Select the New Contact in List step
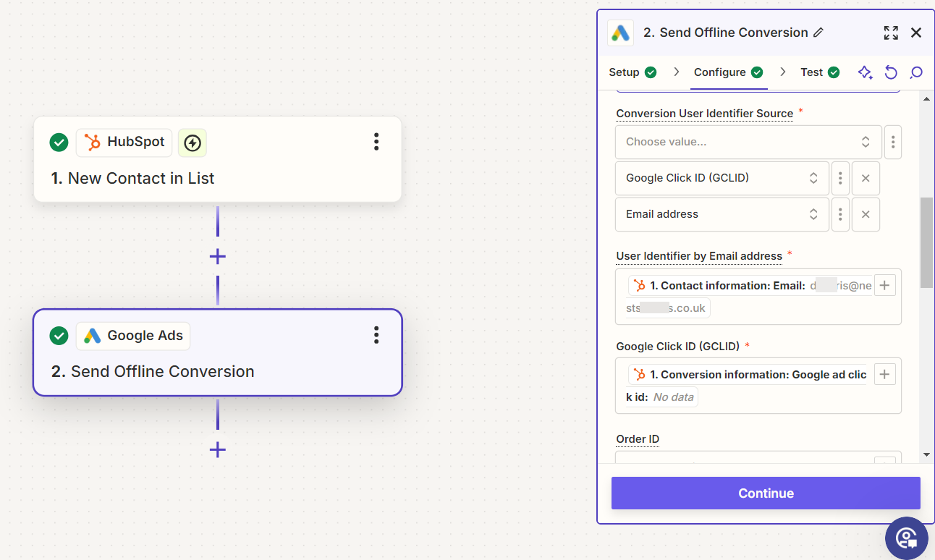The width and height of the screenshot is (935, 560). [218, 159]
